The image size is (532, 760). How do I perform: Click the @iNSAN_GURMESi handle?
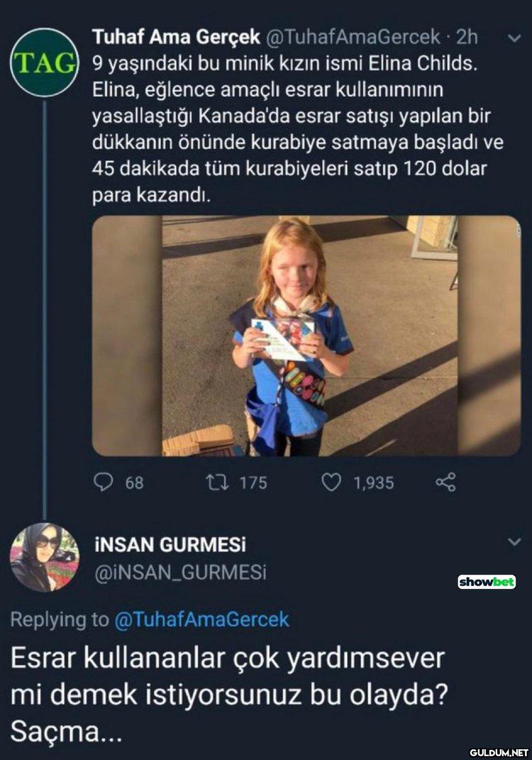[180, 573]
